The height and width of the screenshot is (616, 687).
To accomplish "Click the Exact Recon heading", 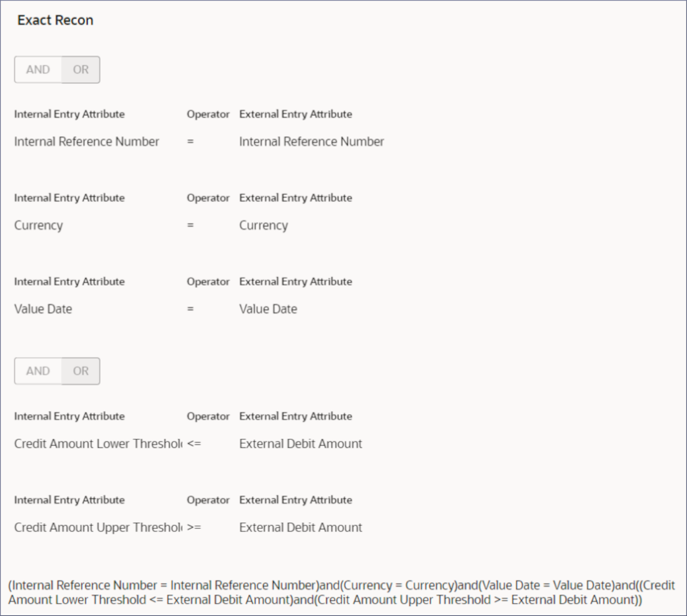I will click(55, 20).
